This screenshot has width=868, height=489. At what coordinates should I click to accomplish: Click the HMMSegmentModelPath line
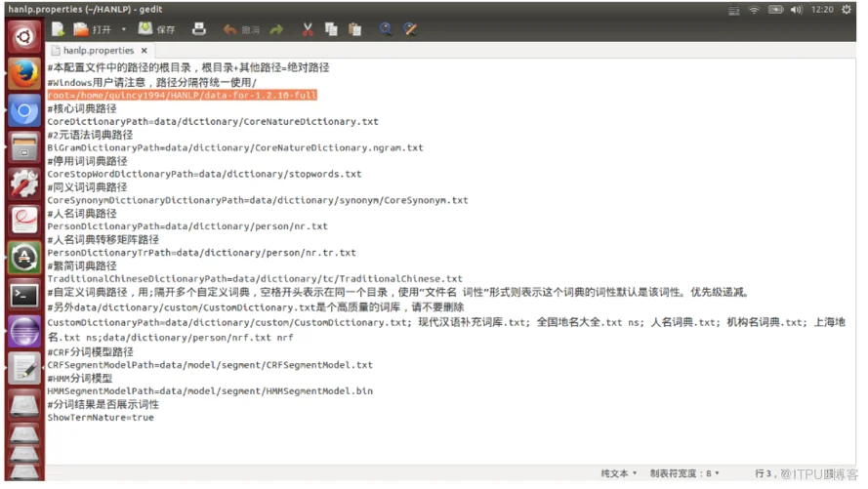pos(210,391)
